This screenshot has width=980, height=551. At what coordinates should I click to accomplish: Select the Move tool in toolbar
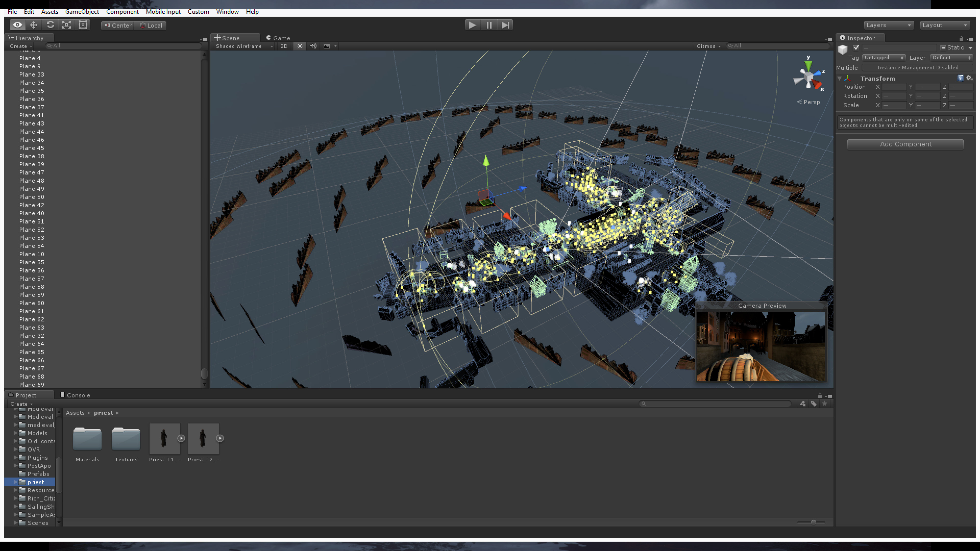[x=33, y=25]
